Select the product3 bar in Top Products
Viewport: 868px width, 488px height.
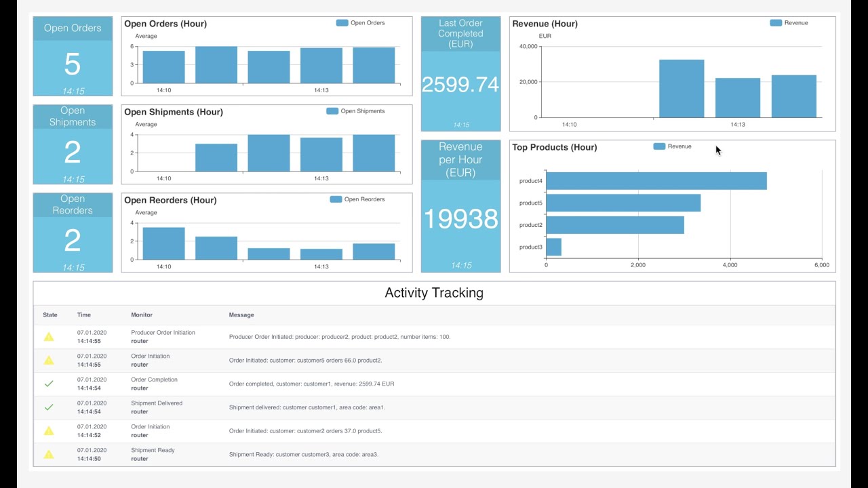tap(553, 247)
